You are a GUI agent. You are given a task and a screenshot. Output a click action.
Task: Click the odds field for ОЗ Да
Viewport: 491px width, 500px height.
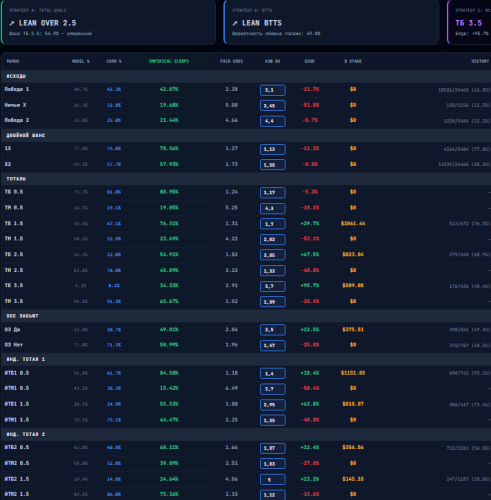click(x=273, y=330)
